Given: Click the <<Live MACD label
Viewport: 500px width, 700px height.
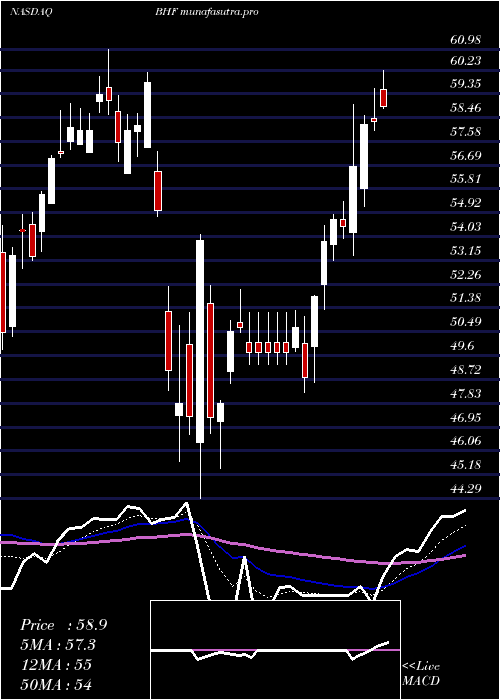Looking at the screenshot, I should pos(421,673).
